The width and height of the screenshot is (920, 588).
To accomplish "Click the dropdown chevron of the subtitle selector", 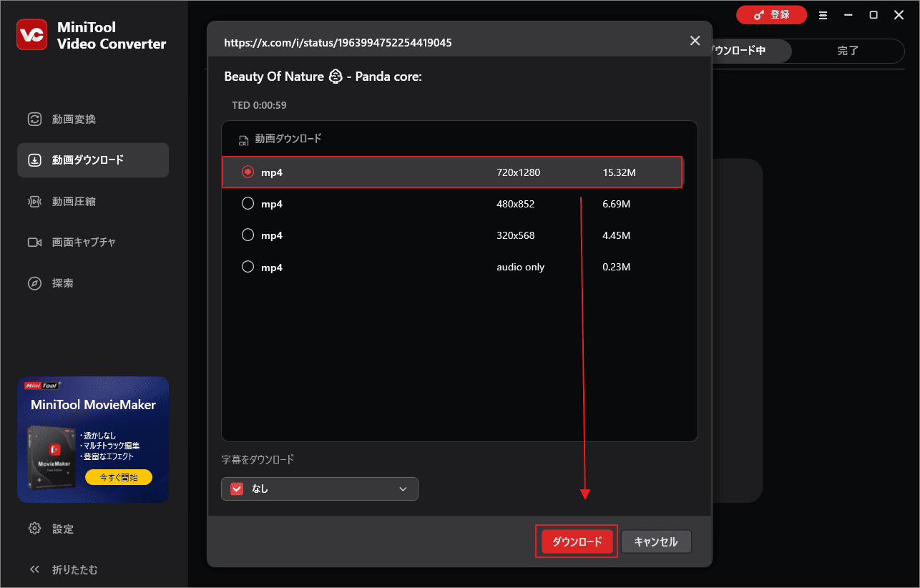I will tap(403, 489).
